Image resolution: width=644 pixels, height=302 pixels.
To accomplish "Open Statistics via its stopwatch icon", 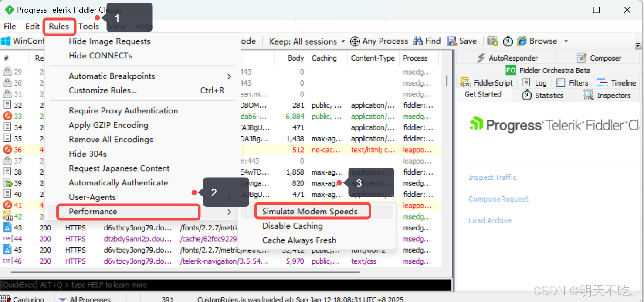I will pos(527,95).
